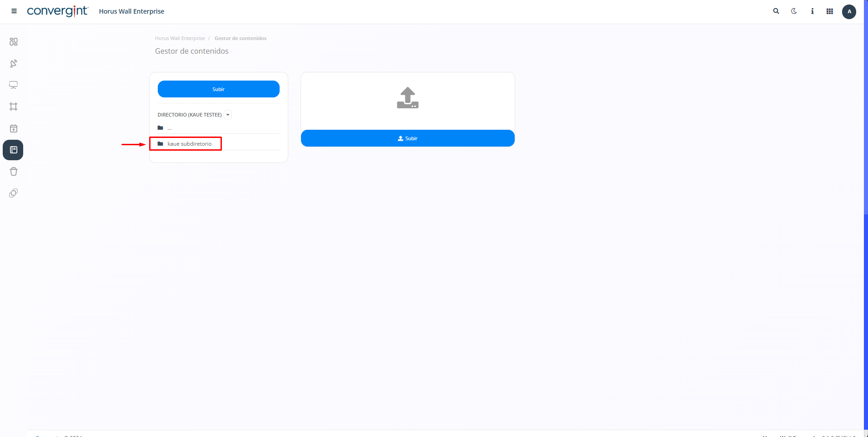This screenshot has height=437, width=868.
Task: Select the content manager sidebar icon
Action: pos(13,150)
